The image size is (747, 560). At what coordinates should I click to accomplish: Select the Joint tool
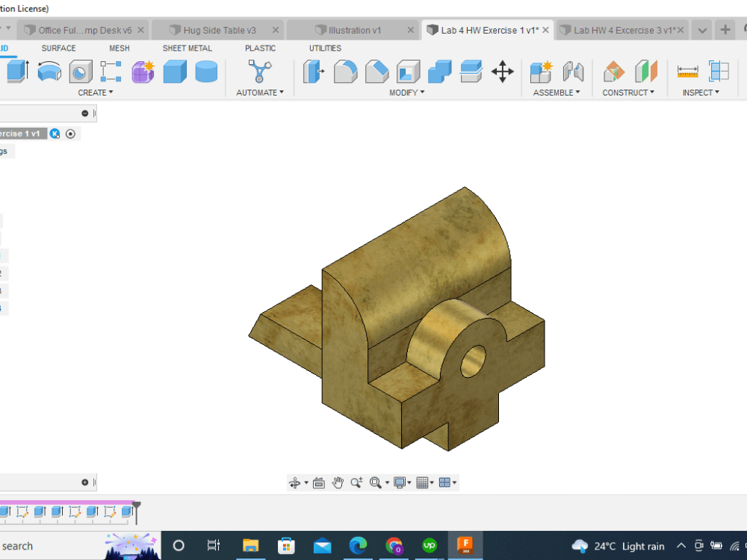573,72
